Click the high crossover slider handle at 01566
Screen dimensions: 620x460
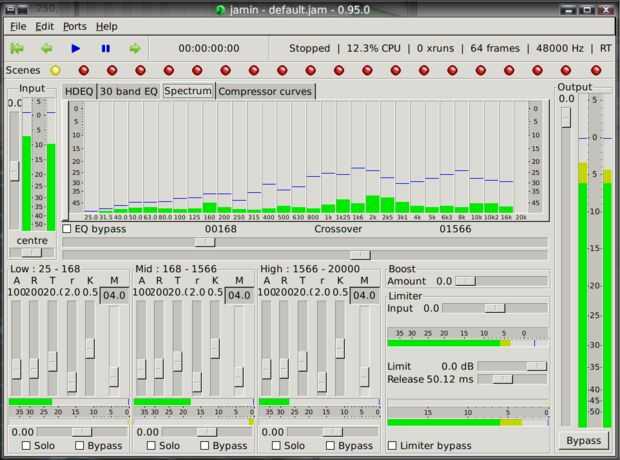point(360,255)
